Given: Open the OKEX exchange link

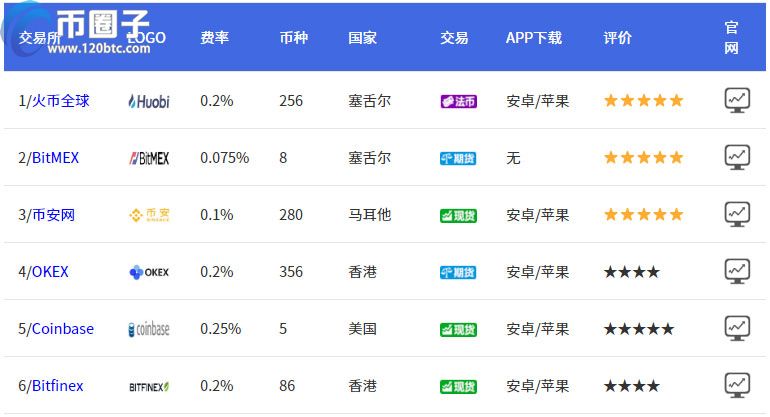Looking at the screenshot, I should pos(50,272).
